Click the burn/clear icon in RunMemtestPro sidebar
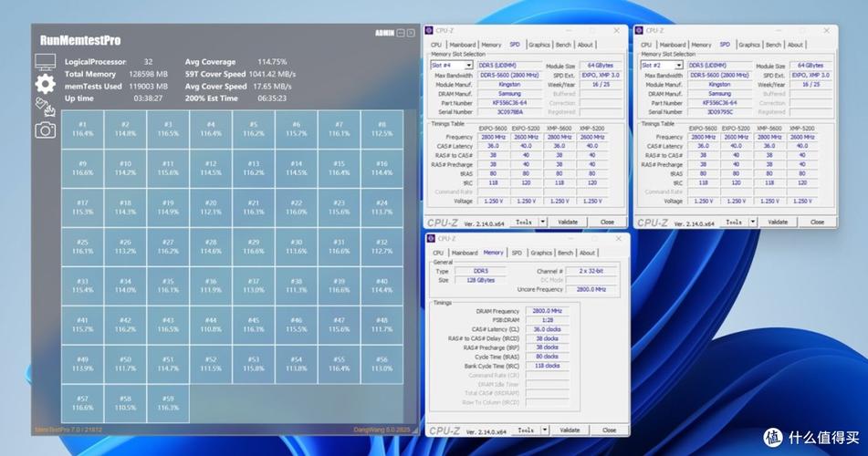This screenshot has width=868, height=456. (x=45, y=107)
